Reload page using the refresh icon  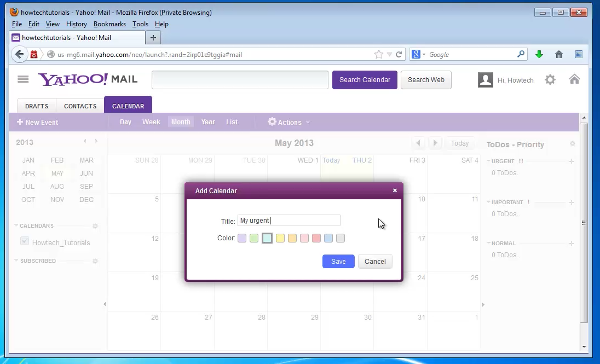(399, 54)
